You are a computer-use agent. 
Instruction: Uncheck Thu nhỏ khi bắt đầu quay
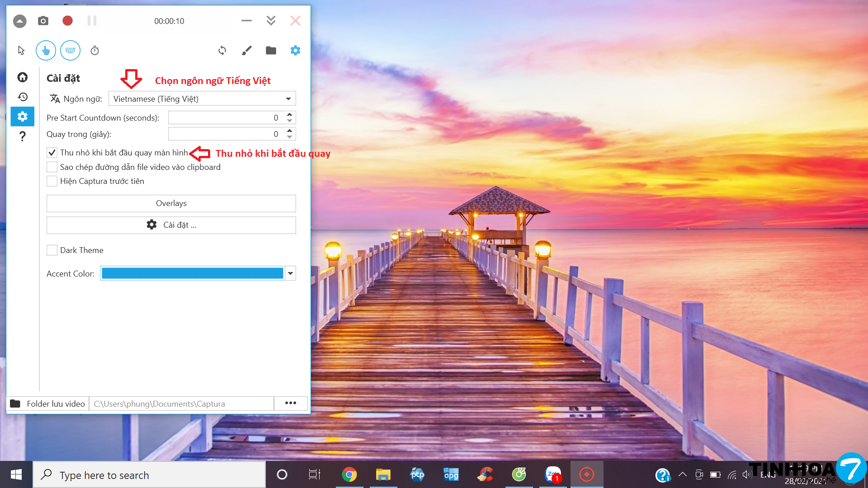coord(52,153)
